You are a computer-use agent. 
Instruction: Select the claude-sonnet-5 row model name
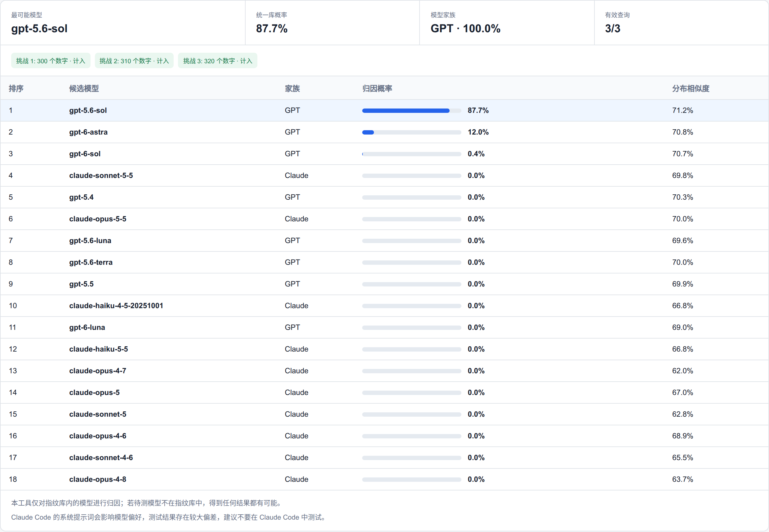(x=98, y=414)
